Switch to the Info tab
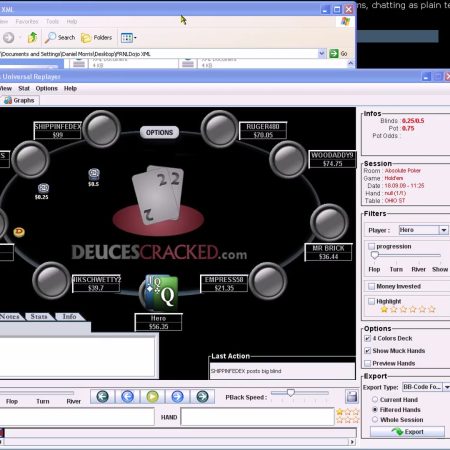Screen dimensions: 450x450 tap(69, 317)
